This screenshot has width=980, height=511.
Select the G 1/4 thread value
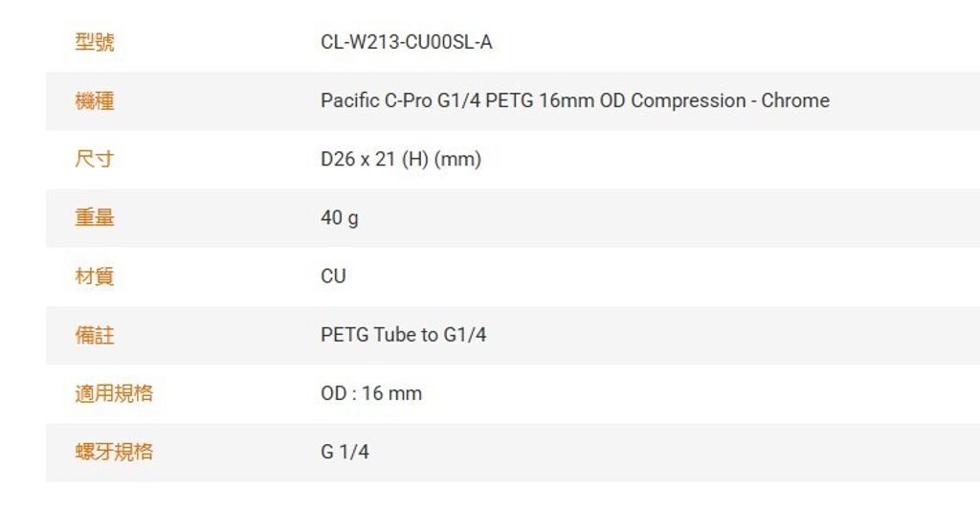(x=345, y=452)
